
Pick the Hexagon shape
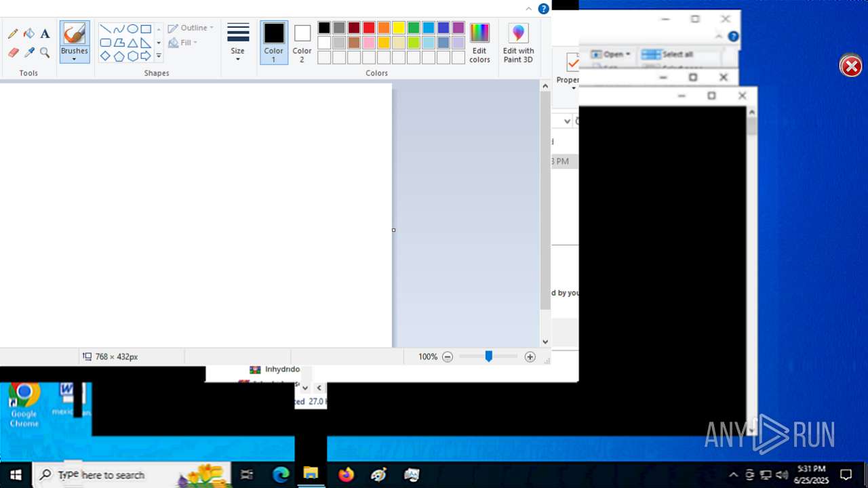[x=132, y=56]
